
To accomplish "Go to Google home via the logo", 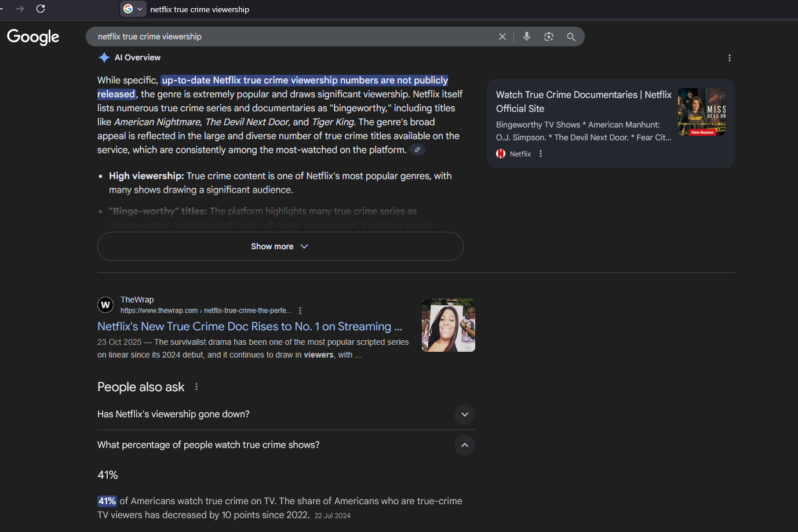I will click(33, 37).
